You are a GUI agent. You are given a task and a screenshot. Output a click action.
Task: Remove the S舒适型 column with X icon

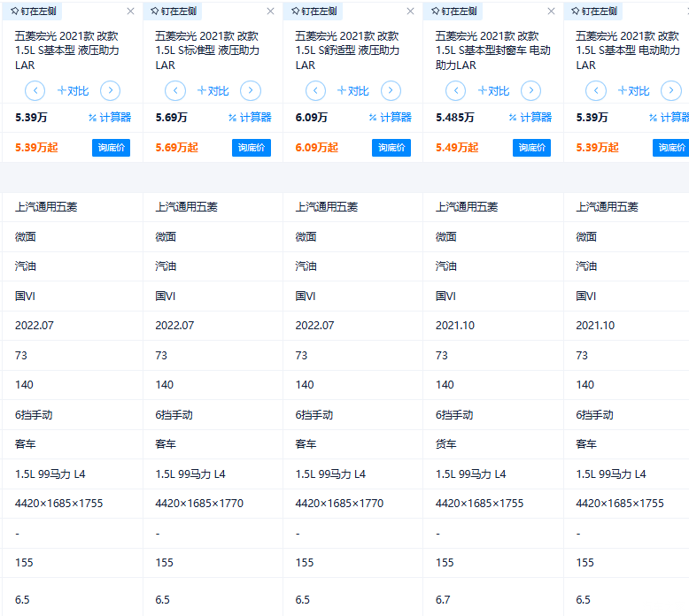[x=411, y=12]
